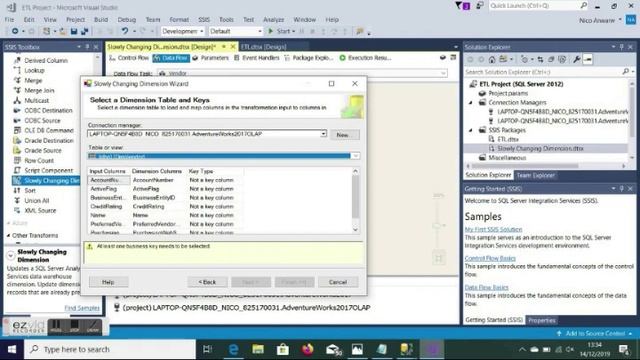Open Connection manager dropdown in wizard
The width and height of the screenshot is (640, 360).
[x=323, y=134]
